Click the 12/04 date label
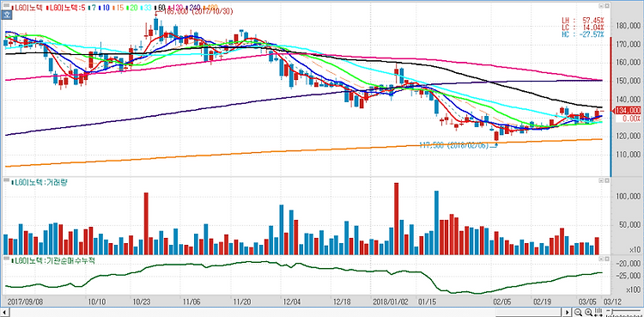The height and width of the screenshot is (317, 644). point(291,301)
